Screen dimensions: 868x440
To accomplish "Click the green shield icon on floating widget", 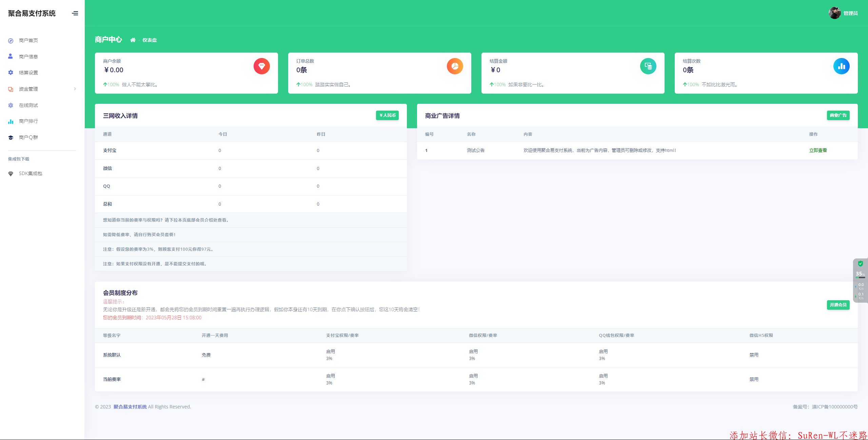I will (861, 264).
